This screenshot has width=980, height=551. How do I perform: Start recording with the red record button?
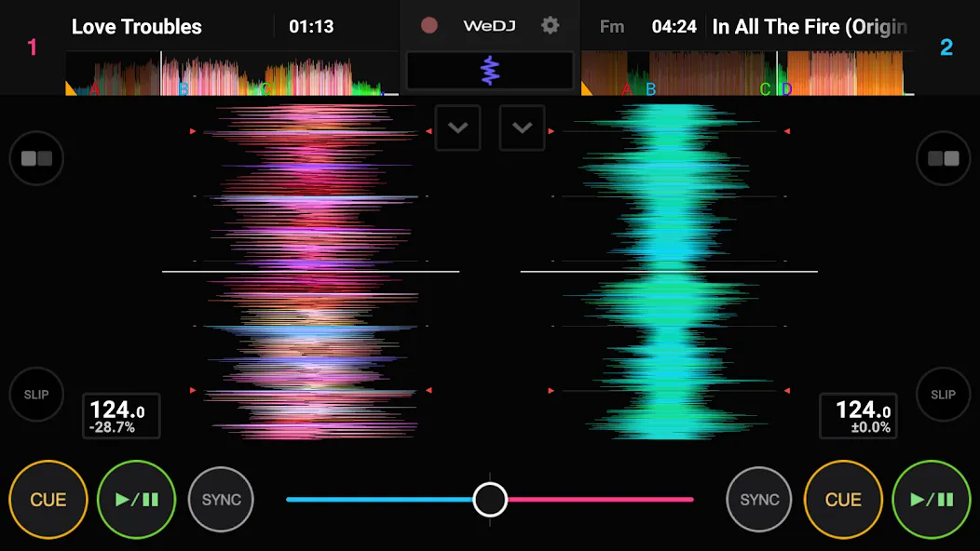429,26
